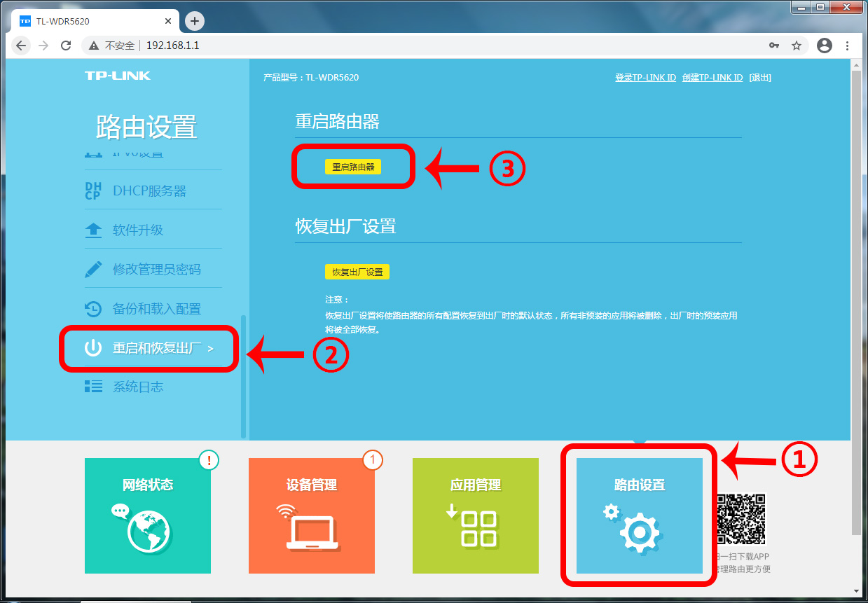The height and width of the screenshot is (603, 868).
Task: Open the Chrome three-dot menu
Action: pos(848,46)
